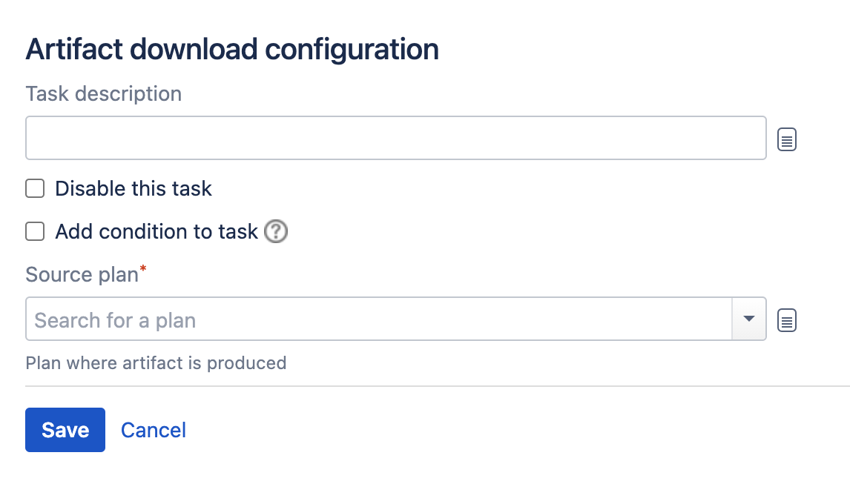
Task: Cancel the task configuration
Action: 154,431
